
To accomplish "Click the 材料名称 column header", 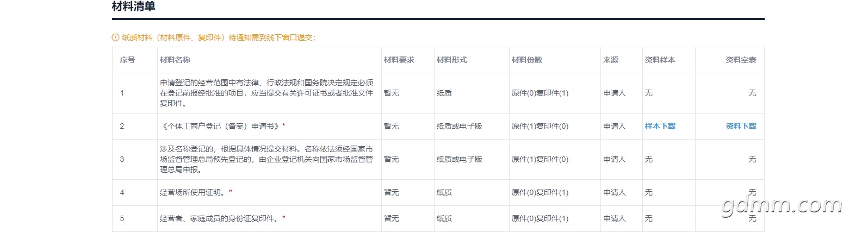I will [175, 60].
